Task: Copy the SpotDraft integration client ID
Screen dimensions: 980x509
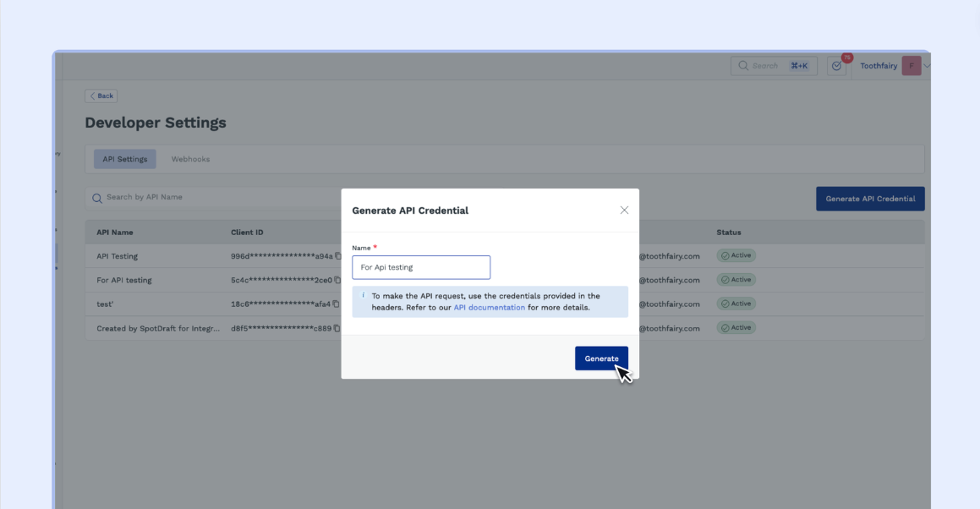Action: (x=337, y=328)
